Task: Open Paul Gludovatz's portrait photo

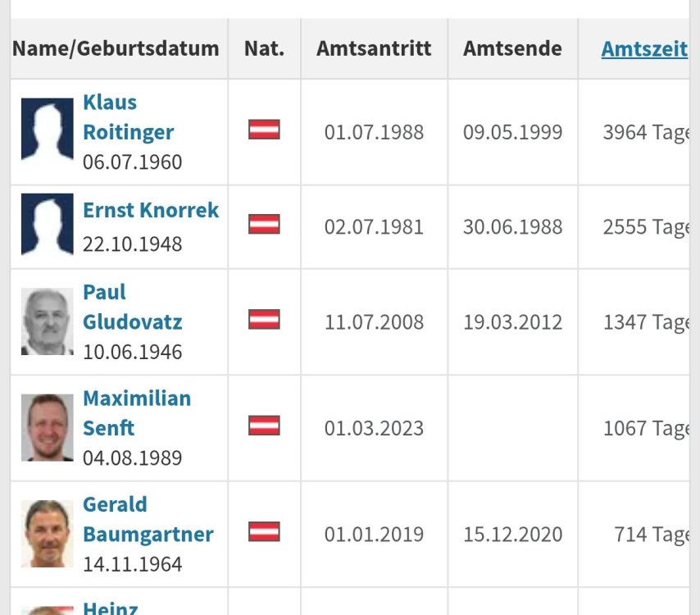Action: click(48, 321)
